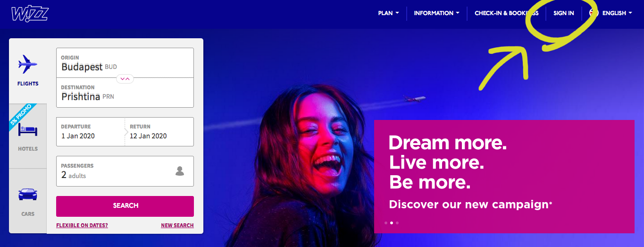Click the FLEXIBLE ON DATES? link

pos(82,225)
